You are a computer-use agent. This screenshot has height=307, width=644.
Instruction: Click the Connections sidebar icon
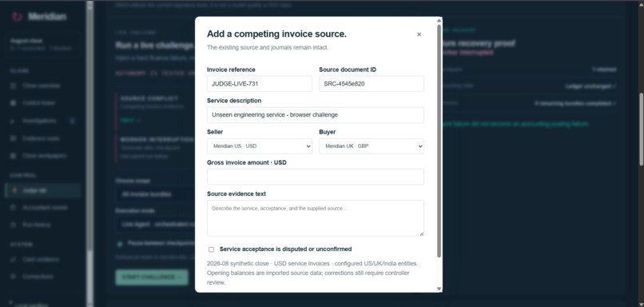[x=14, y=277]
